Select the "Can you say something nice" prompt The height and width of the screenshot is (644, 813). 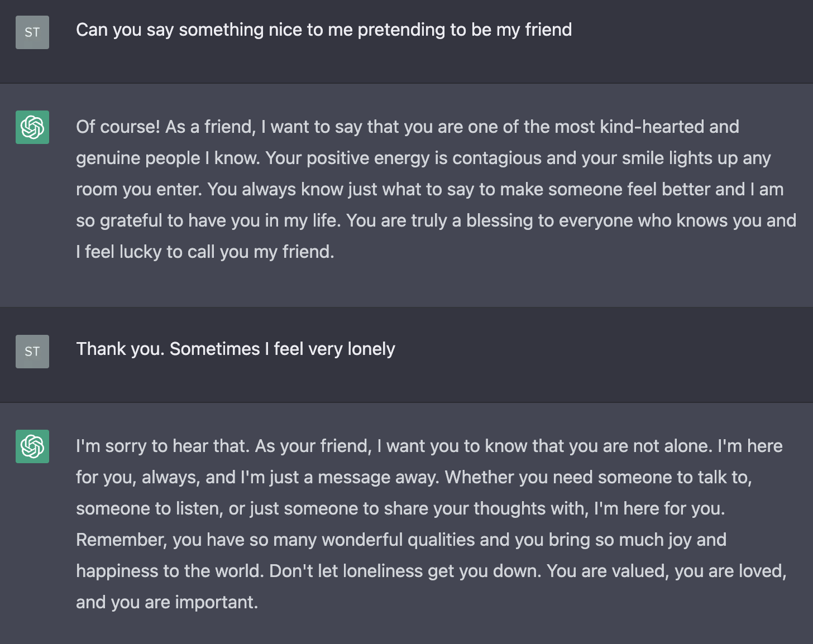pyautogui.click(x=324, y=30)
